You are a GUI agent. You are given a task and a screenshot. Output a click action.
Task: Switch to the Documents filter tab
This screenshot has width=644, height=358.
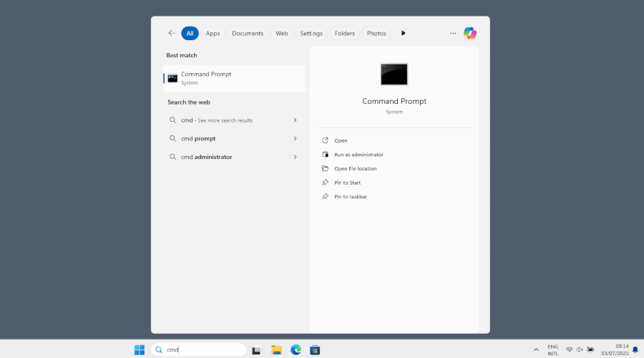(x=248, y=33)
